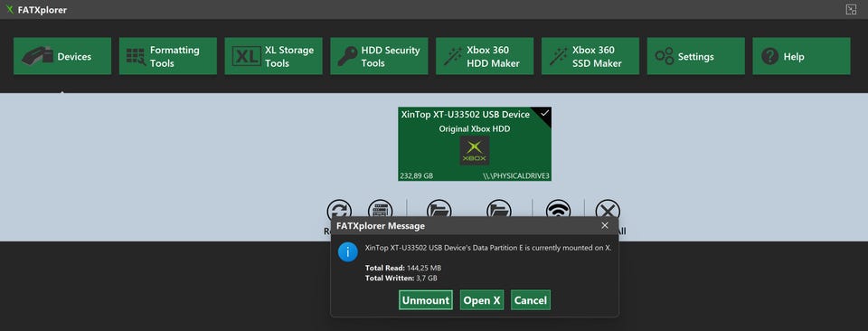Viewport: 868px width, 331px height.
Task: Open the Devices tab
Action: [62, 56]
